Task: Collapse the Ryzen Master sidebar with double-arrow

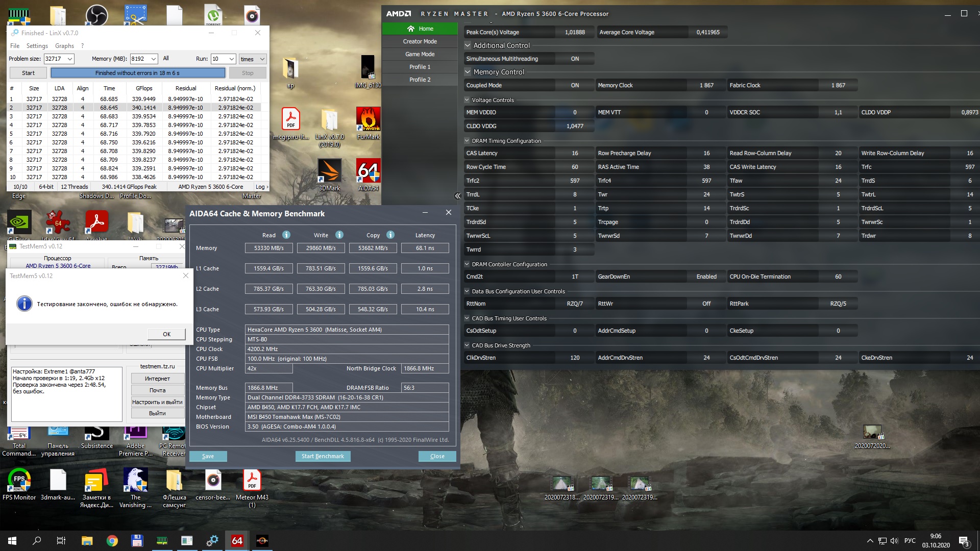Action: (x=457, y=196)
